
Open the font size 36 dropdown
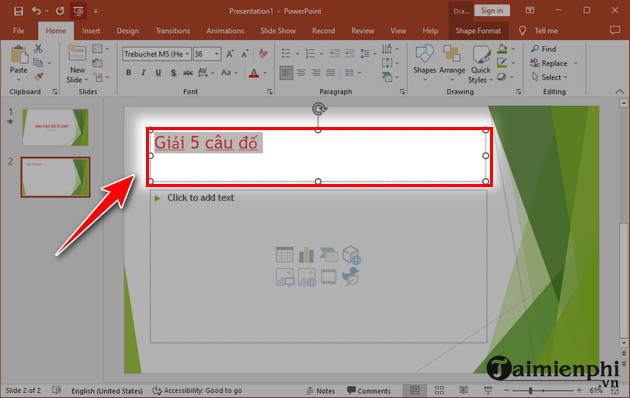pos(217,54)
